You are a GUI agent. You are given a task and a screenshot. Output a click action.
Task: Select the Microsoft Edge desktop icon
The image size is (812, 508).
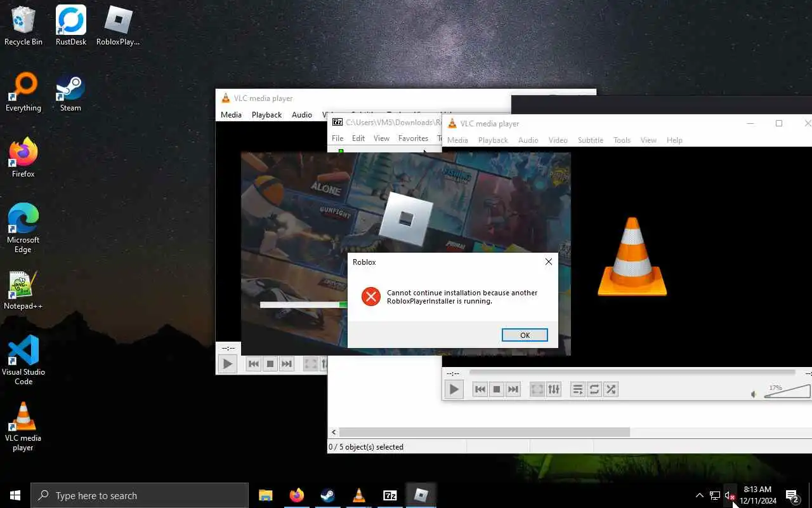pos(23,229)
